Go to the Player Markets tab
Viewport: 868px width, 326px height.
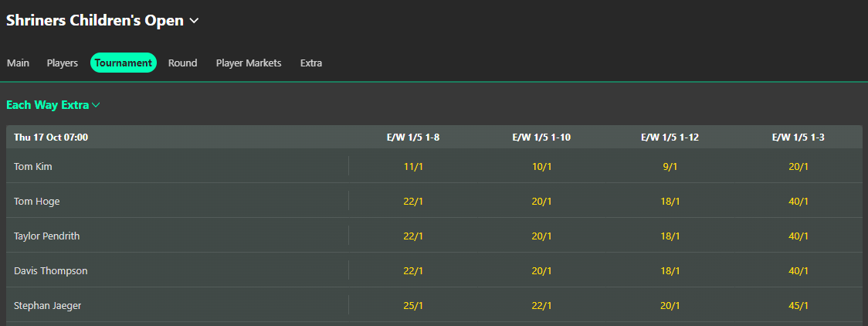click(249, 63)
